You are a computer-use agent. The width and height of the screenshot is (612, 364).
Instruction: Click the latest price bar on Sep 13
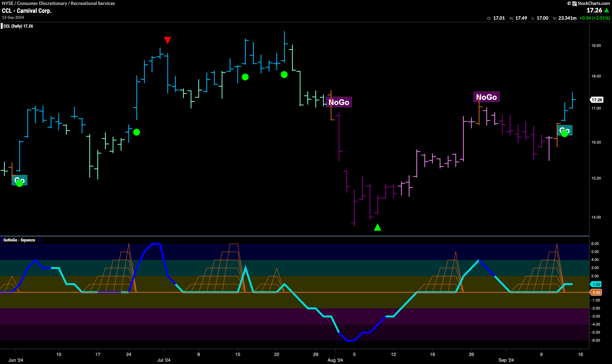coord(572,100)
